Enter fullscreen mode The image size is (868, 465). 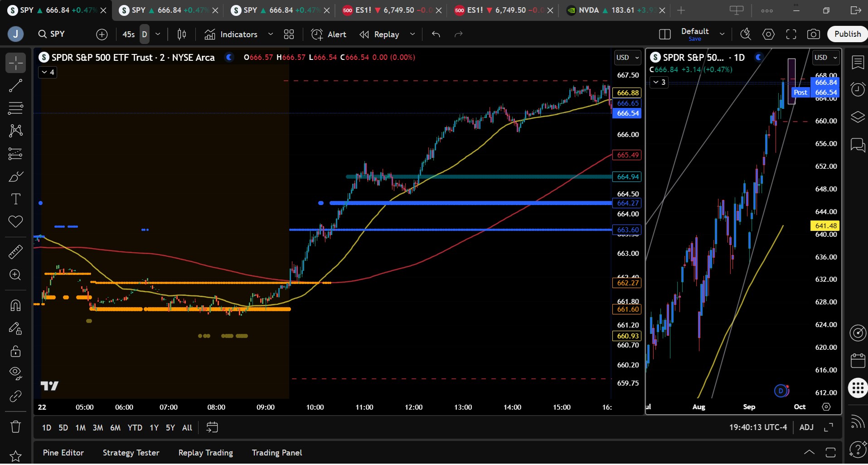click(791, 34)
